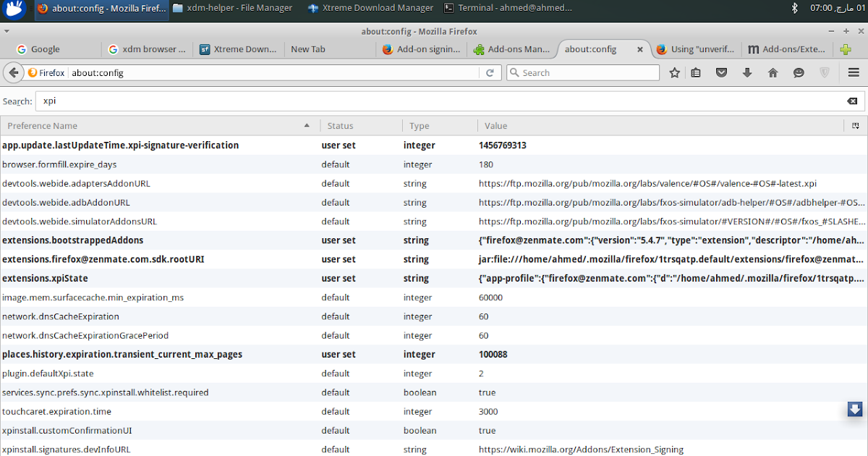Bookmark this page with the star icon
This screenshot has height=456, width=868.
click(x=674, y=72)
